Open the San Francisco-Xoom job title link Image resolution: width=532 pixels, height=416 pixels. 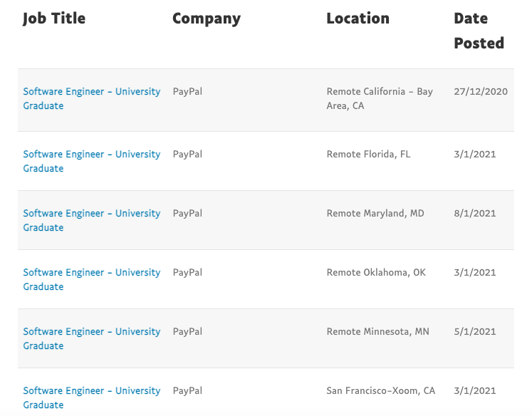tap(91, 391)
